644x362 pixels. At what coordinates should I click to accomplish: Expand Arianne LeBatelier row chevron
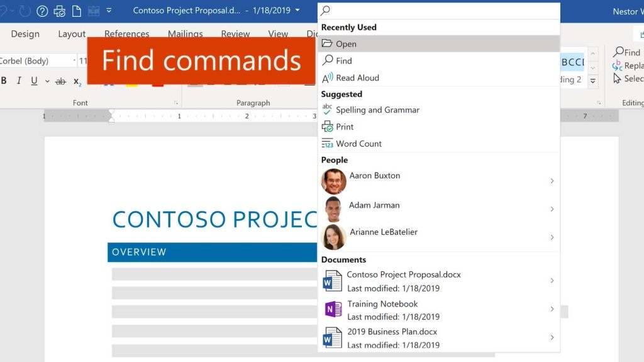coord(552,237)
